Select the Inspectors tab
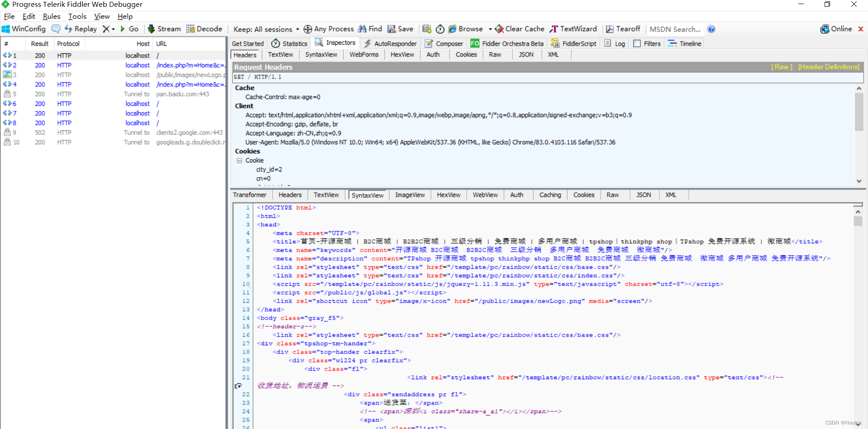Image resolution: width=868 pixels, height=429 pixels. [335, 43]
